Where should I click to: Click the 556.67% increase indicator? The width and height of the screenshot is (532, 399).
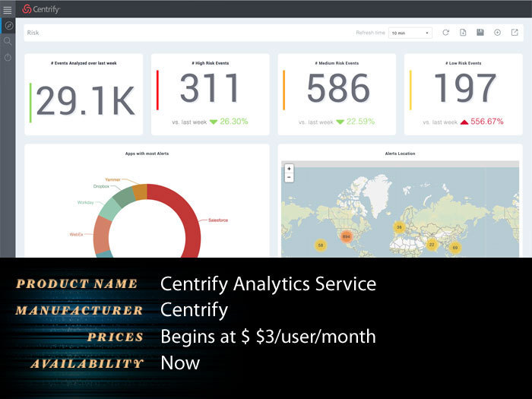click(x=482, y=122)
